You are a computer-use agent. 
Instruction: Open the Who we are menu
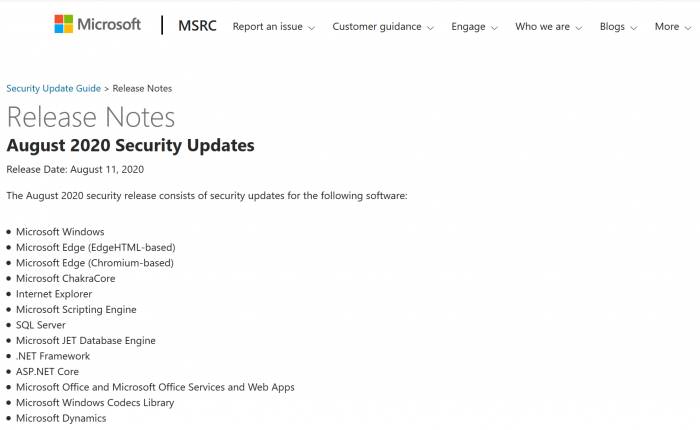[x=549, y=27]
